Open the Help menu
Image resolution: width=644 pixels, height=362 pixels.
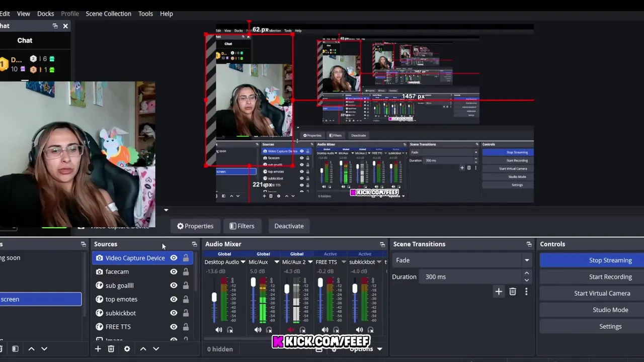[x=167, y=14]
